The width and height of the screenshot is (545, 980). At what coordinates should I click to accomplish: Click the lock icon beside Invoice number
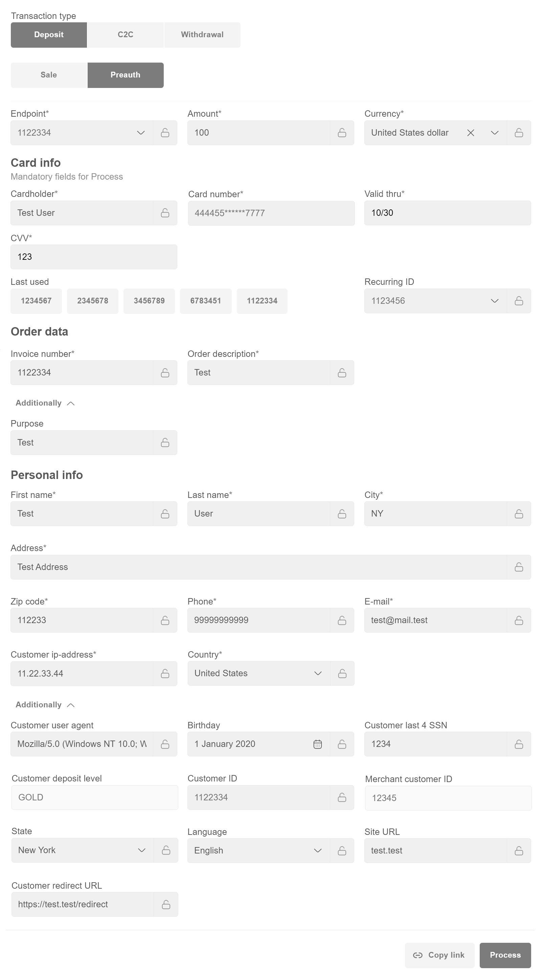165,373
